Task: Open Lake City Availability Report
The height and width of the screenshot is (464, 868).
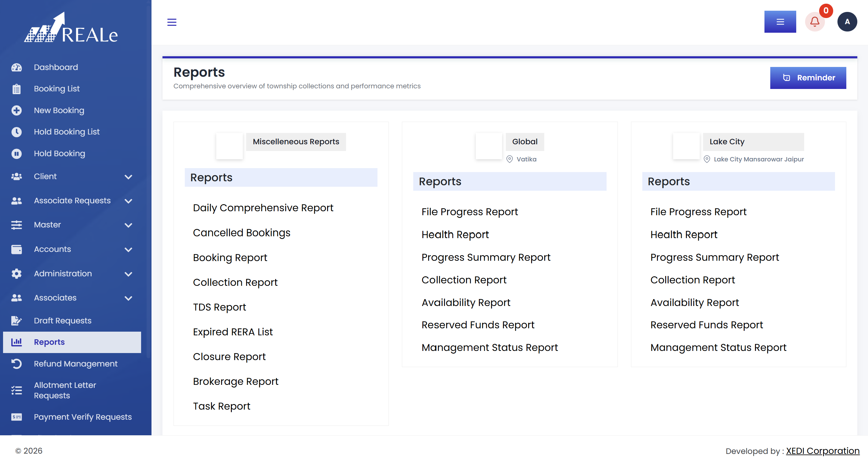Action: click(695, 303)
